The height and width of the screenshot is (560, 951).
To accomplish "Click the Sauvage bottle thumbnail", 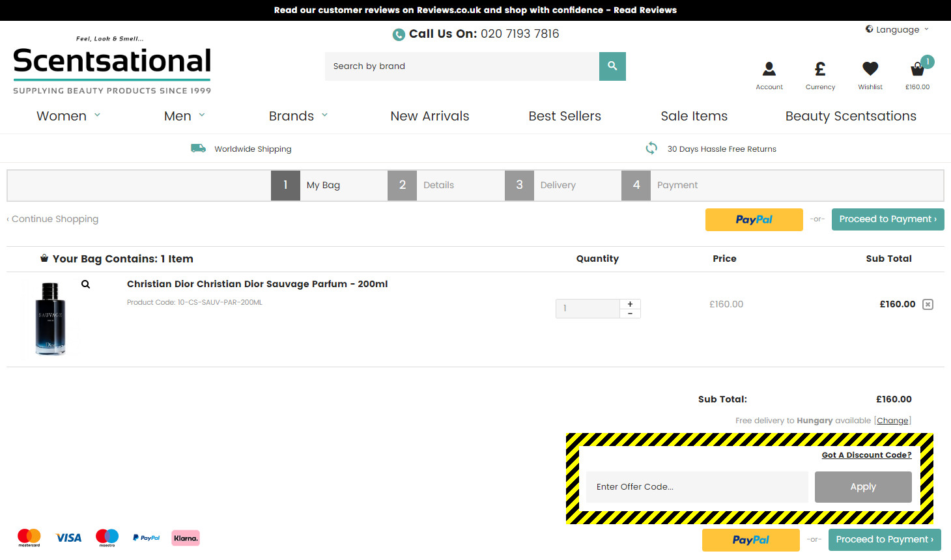I will point(50,319).
